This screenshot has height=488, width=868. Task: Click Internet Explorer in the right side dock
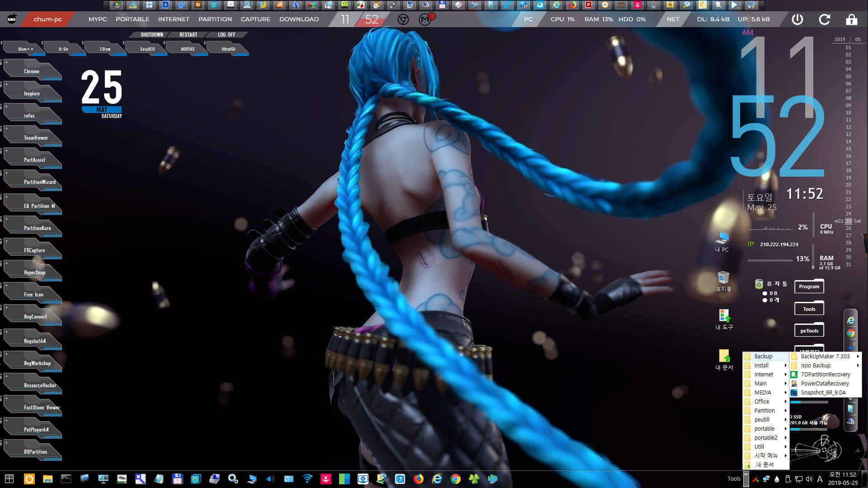[x=850, y=320]
